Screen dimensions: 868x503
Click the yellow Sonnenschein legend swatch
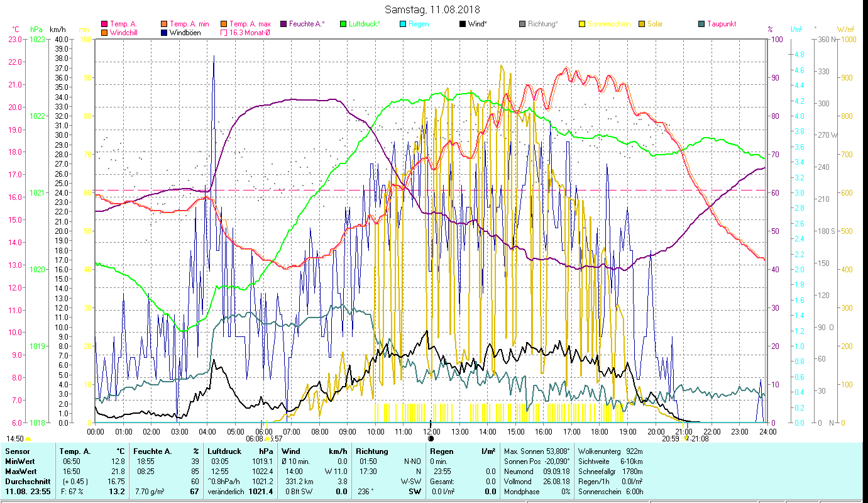point(581,24)
